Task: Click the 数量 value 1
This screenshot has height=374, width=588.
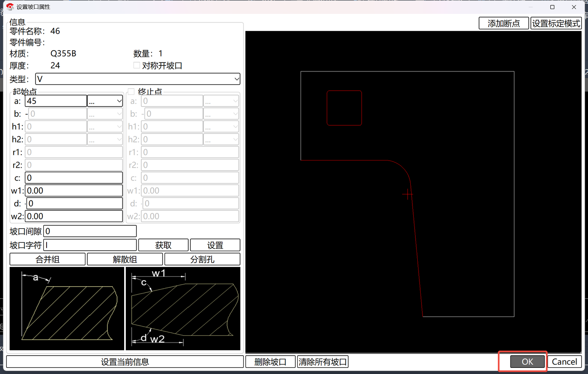Action: pyautogui.click(x=160, y=53)
